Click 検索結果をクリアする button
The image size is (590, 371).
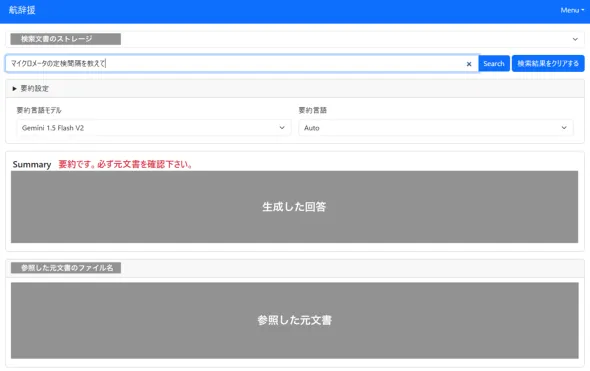(x=548, y=64)
